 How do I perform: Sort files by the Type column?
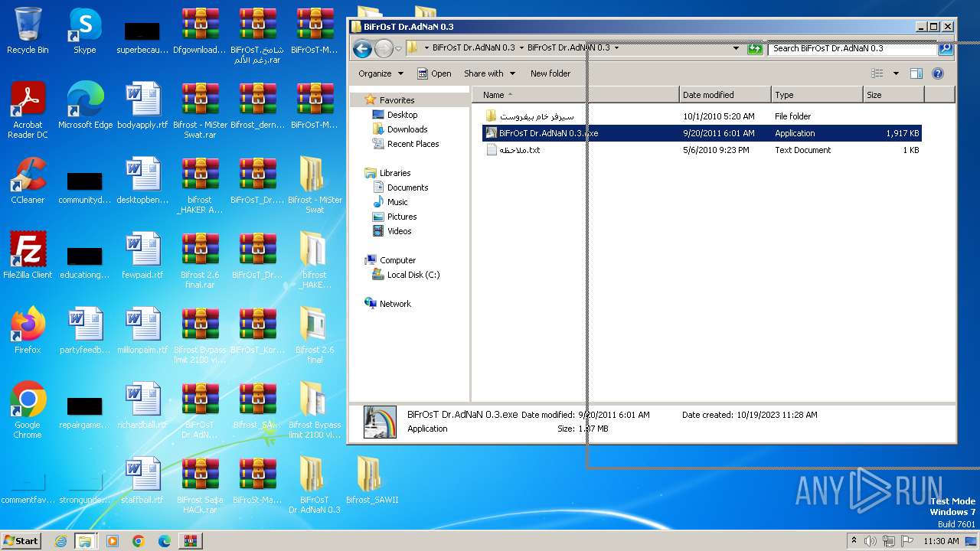pos(817,95)
